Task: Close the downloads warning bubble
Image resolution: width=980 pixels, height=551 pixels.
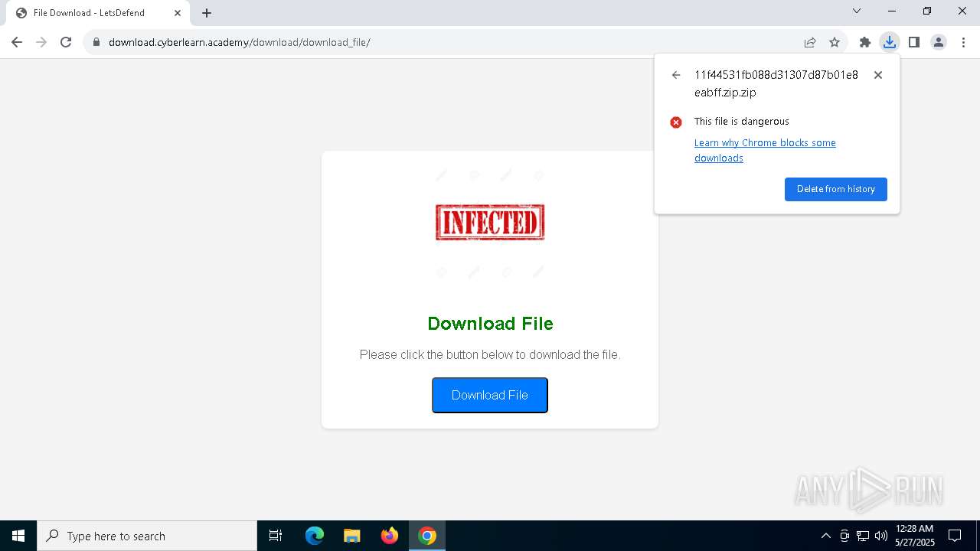Action: point(878,75)
